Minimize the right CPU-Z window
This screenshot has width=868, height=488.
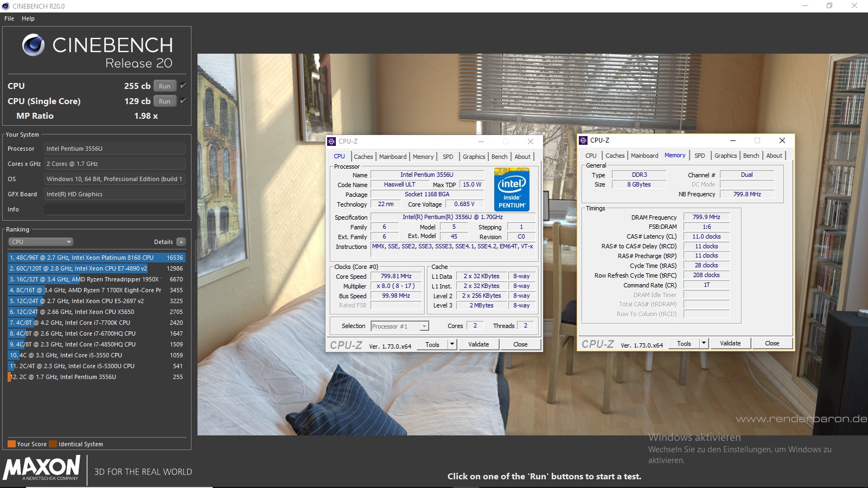(732, 140)
